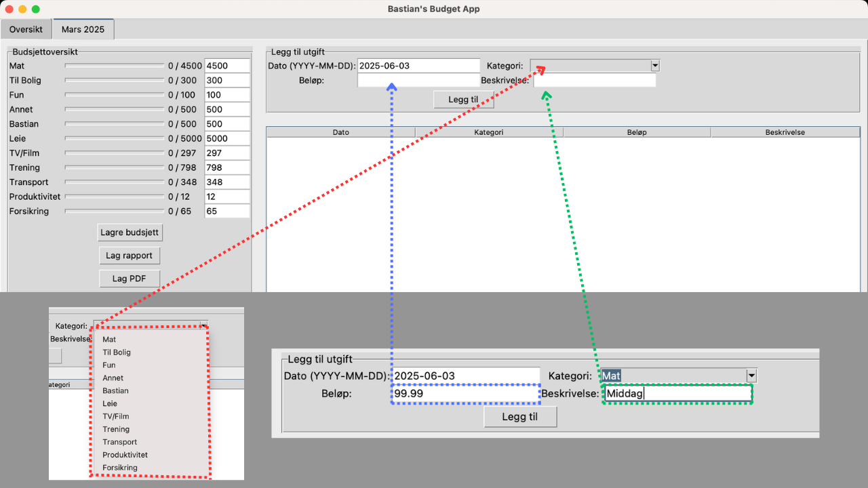
Task: Click the Mat budget field showing 4500
Action: click(227, 66)
